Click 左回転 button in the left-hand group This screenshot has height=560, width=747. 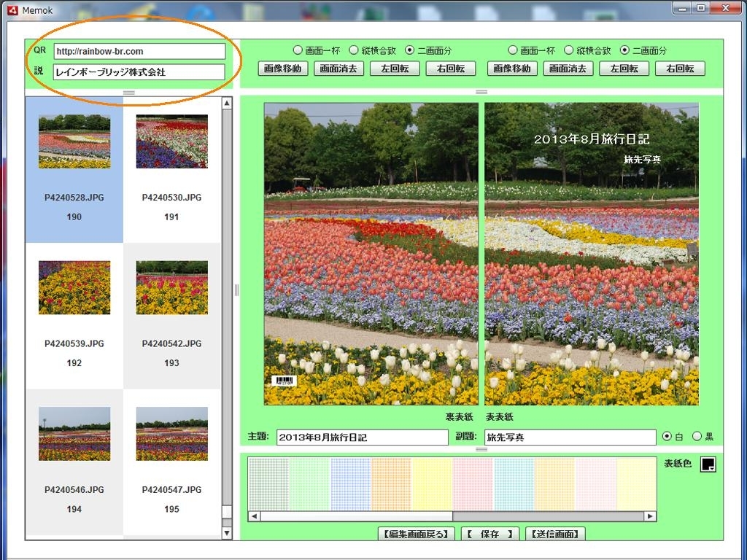click(395, 69)
